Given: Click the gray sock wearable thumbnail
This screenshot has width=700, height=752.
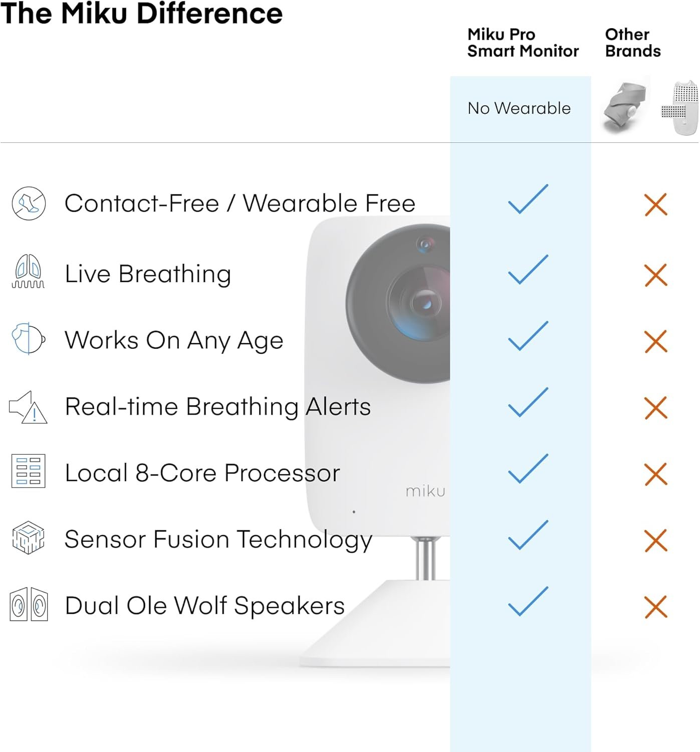Looking at the screenshot, I should point(625,107).
